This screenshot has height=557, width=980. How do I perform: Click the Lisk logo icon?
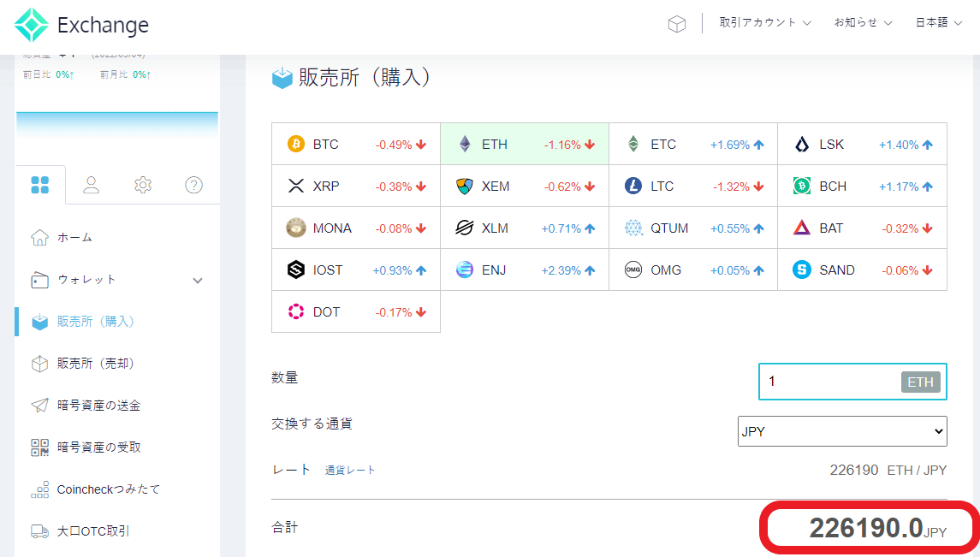802,145
